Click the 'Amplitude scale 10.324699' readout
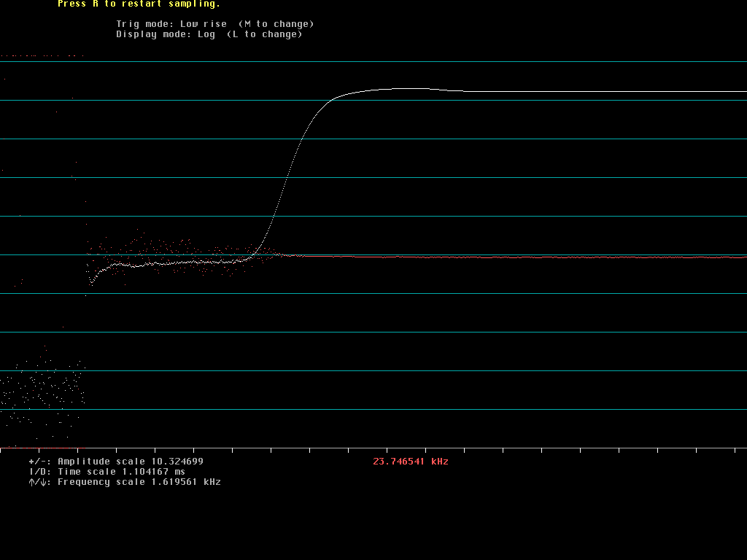The image size is (747, 560). click(131, 462)
